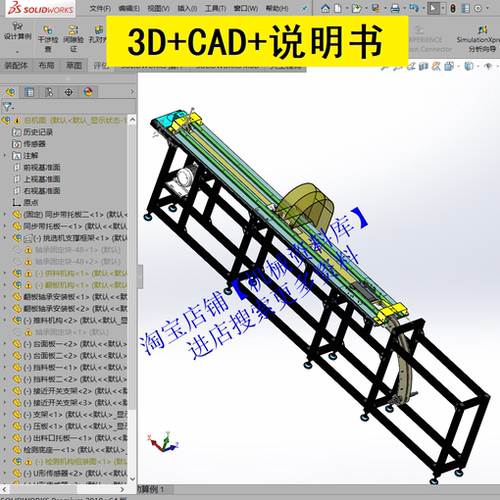The width and height of the screenshot is (500, 500).
Task: Select the 上视基准面 plane
Action: pyautogui.click(x=37, y=179)
